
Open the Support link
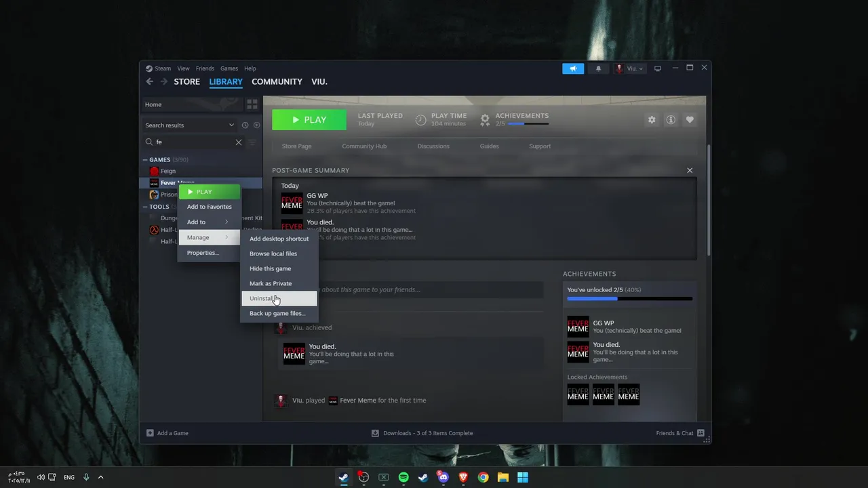click(540, 146)
